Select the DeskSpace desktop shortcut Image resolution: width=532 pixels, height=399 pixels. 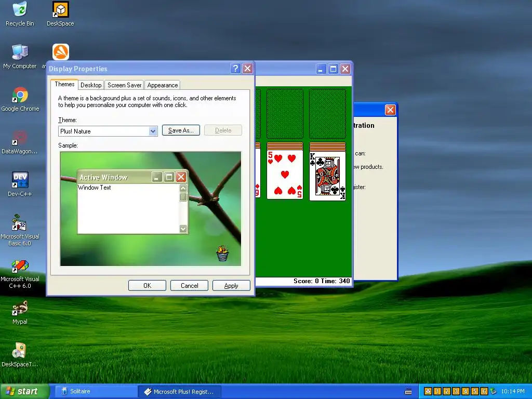[x=60, y=14]
